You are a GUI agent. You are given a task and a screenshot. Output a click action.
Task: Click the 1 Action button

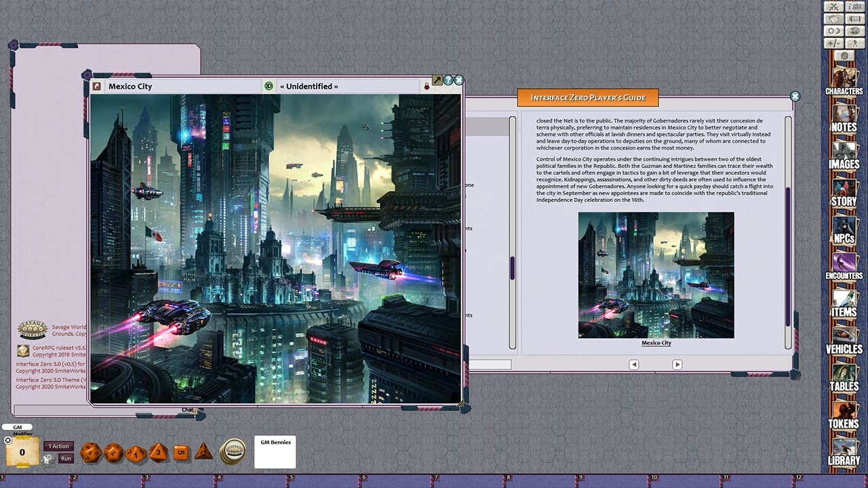click(x=58, y=446)
